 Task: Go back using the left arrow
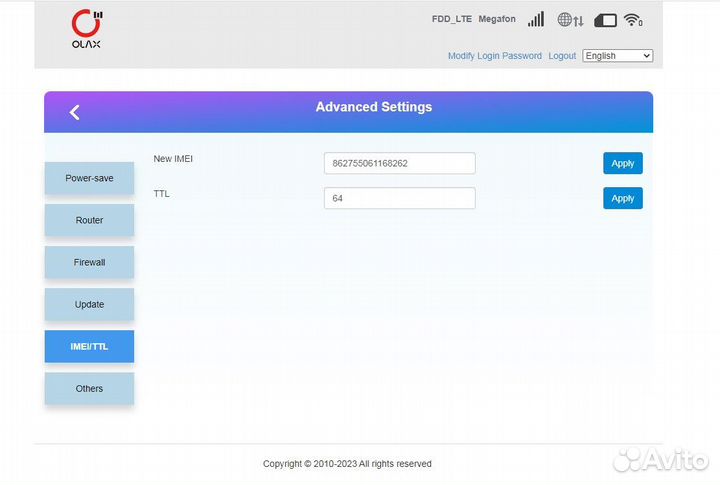click(74, 112)
